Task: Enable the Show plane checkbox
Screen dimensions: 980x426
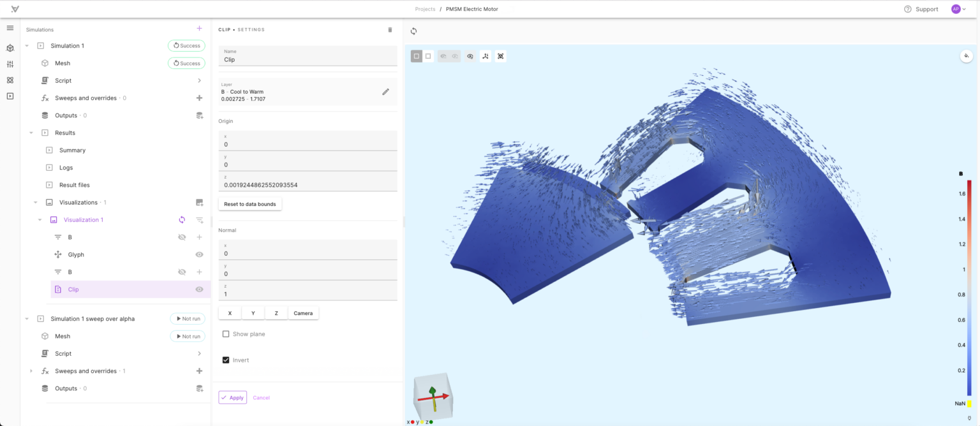Action: coord(226,334)
